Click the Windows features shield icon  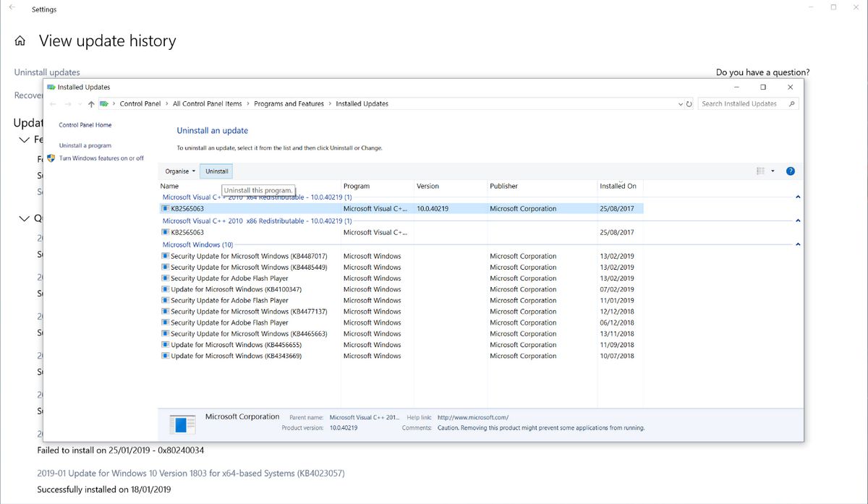coord(51,158)
